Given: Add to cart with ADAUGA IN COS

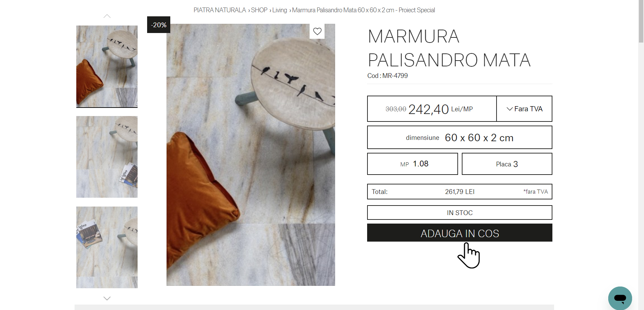Looking at the screenshot, I should point(460,233).
